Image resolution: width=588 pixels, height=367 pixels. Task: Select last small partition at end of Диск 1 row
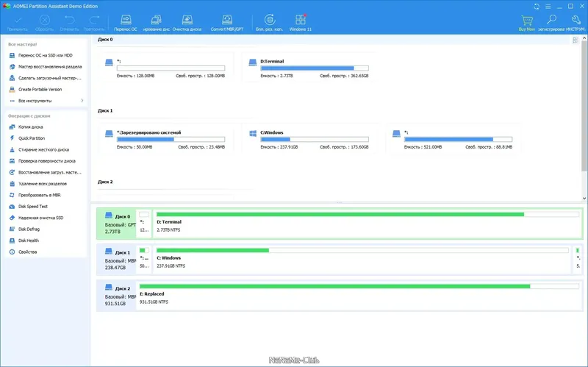point(578,260)
